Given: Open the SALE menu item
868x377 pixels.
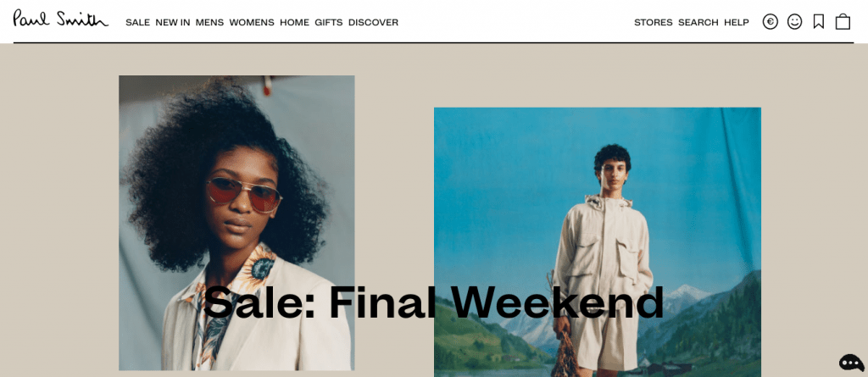Looking at the screenshot, I should click(x=138, y=23).
